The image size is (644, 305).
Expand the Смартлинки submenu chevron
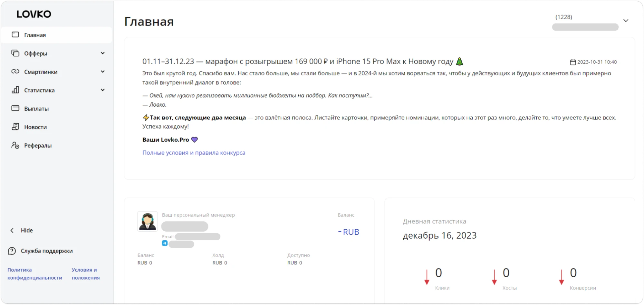(103, 71)
